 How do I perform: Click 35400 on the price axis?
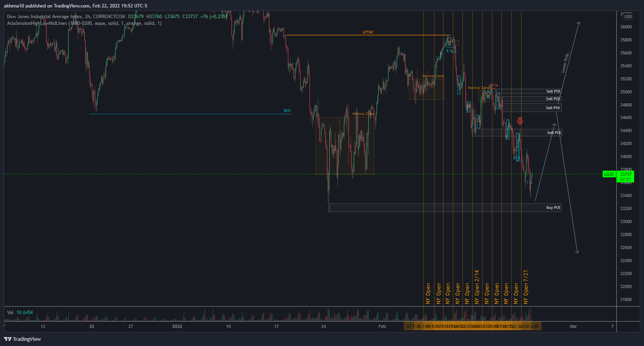pyautogui.click(x=626, y=66)
